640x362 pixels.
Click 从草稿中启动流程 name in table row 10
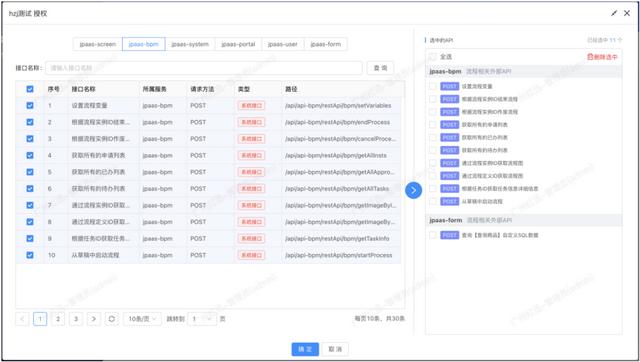[x=95, y=255]
